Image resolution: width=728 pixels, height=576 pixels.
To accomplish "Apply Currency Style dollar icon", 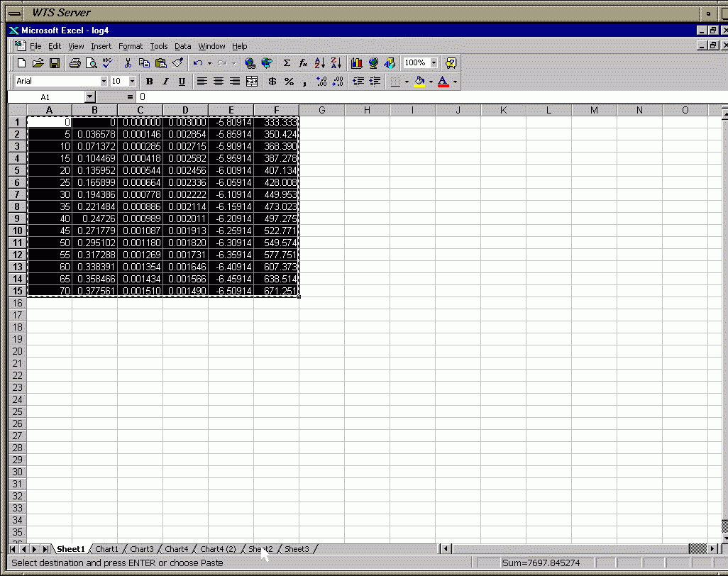I will pos(272,82).
